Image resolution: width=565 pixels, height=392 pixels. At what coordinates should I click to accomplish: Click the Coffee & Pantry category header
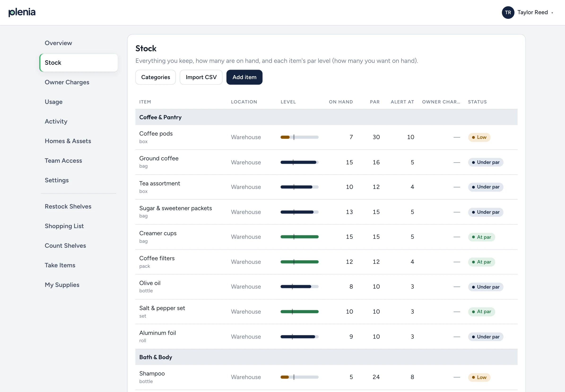click(x=326, y=117)
